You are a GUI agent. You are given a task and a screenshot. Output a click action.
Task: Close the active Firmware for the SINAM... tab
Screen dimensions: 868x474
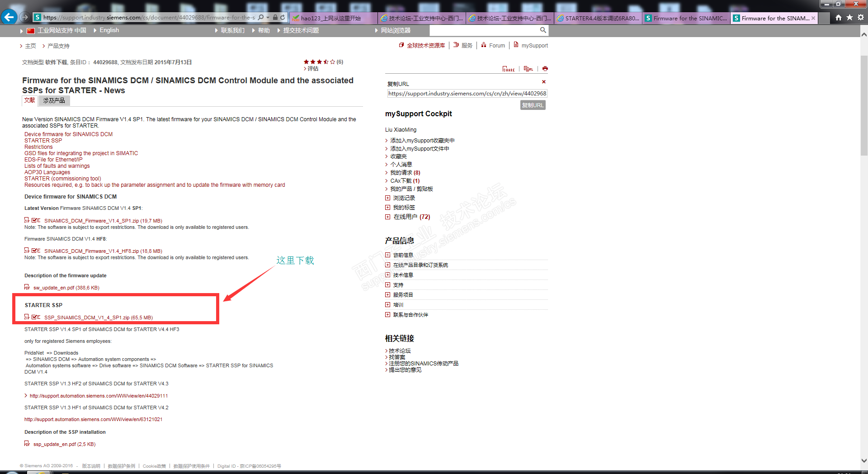[813, 18]
